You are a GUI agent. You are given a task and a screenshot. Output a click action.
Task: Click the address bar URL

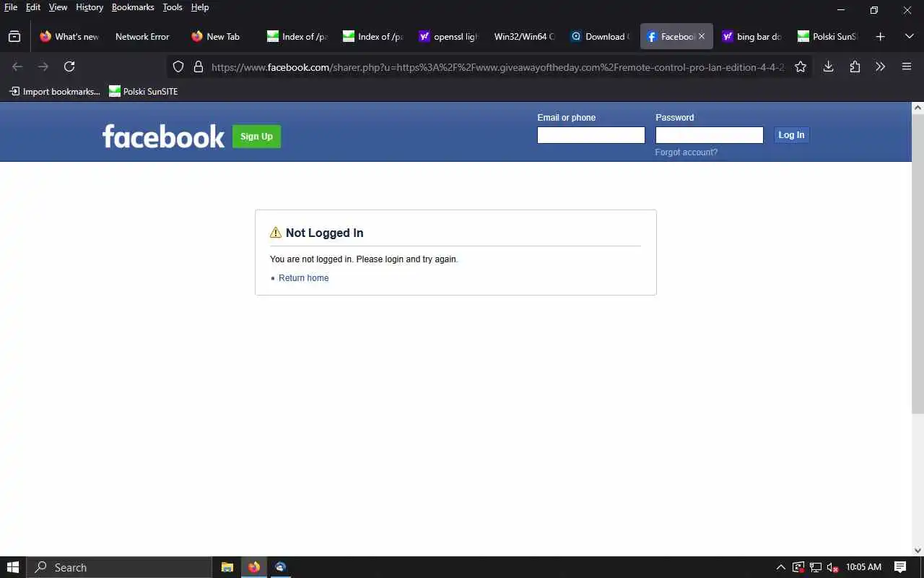click(x=498, y=67)
